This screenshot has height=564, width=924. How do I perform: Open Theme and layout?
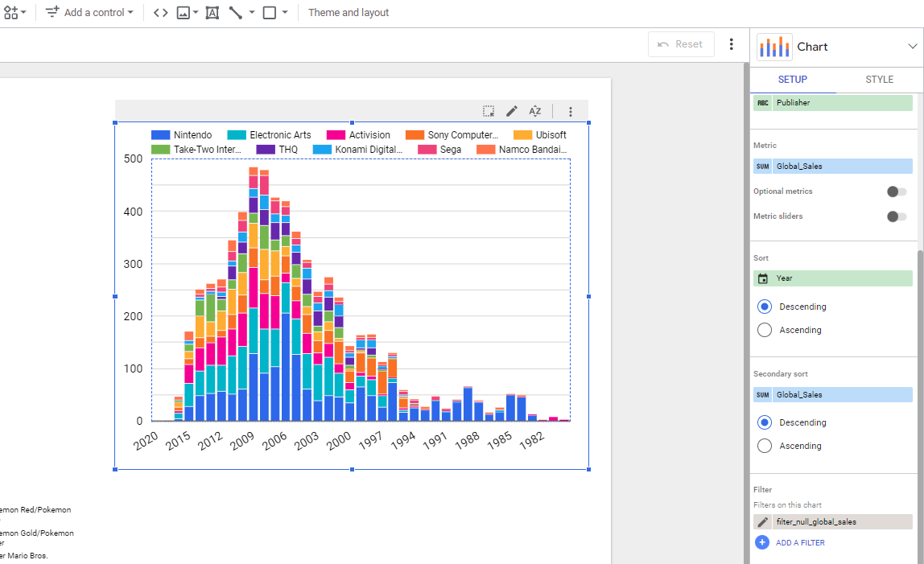coord(349,13)
